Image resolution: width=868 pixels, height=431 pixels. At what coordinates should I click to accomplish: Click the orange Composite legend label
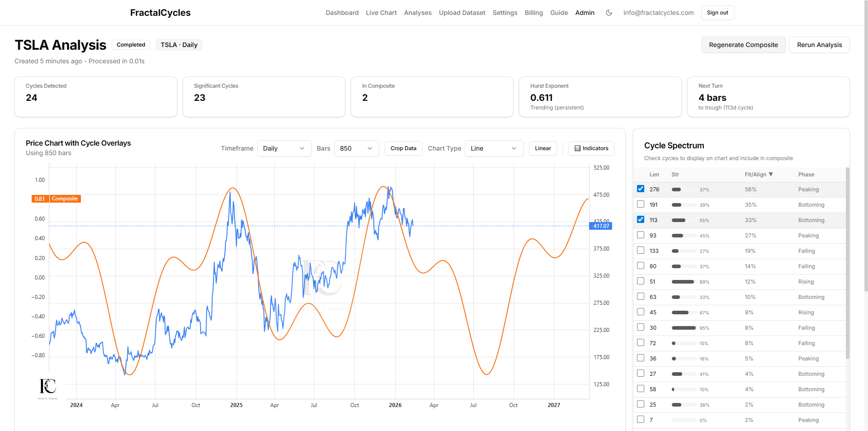click(65, 199)
